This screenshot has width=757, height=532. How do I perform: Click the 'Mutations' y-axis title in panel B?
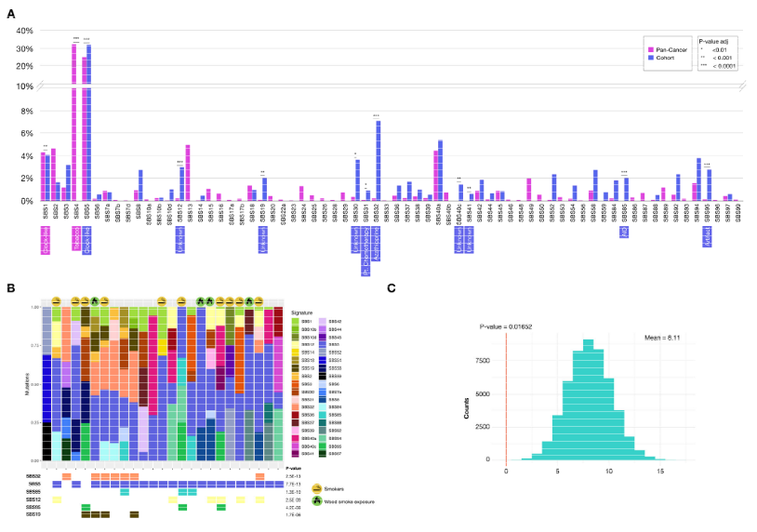pyautogui.click(x=27, y=384)
